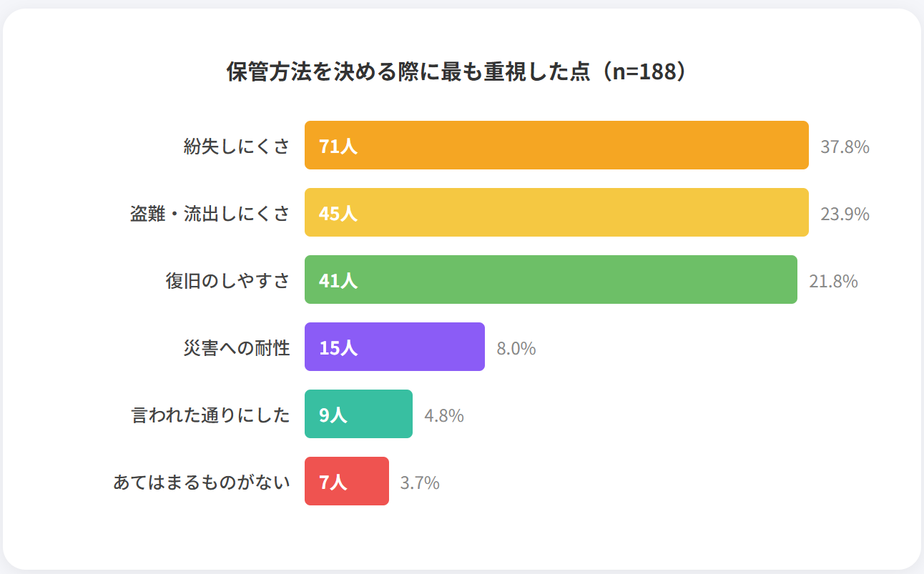Select the 盗難・流出しにくさ category label
Screen dimensions: 924x574
coord(210,214)
